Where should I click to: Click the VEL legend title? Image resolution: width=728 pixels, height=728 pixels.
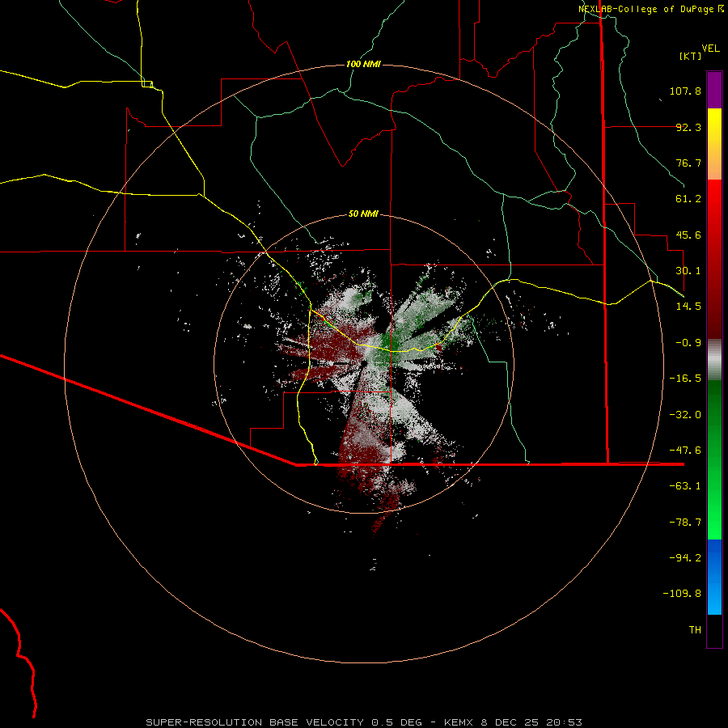pos(710,49)
